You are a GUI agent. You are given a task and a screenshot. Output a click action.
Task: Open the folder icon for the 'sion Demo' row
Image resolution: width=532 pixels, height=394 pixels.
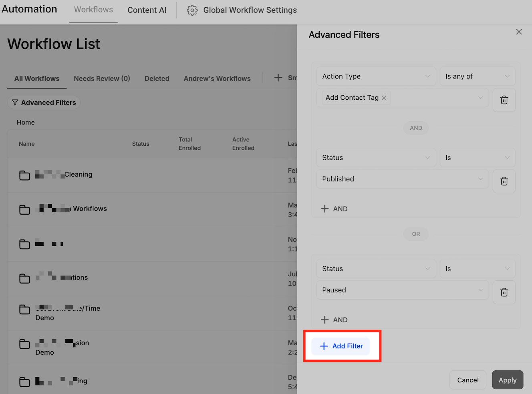pyautogui.click(x=25, y=344)
